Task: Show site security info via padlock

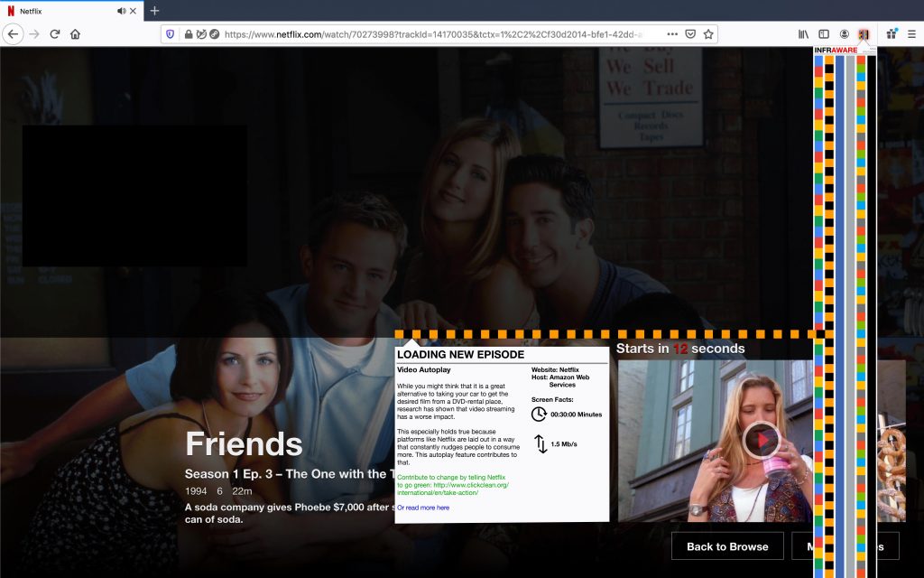Action: click(x=189, y=34)
